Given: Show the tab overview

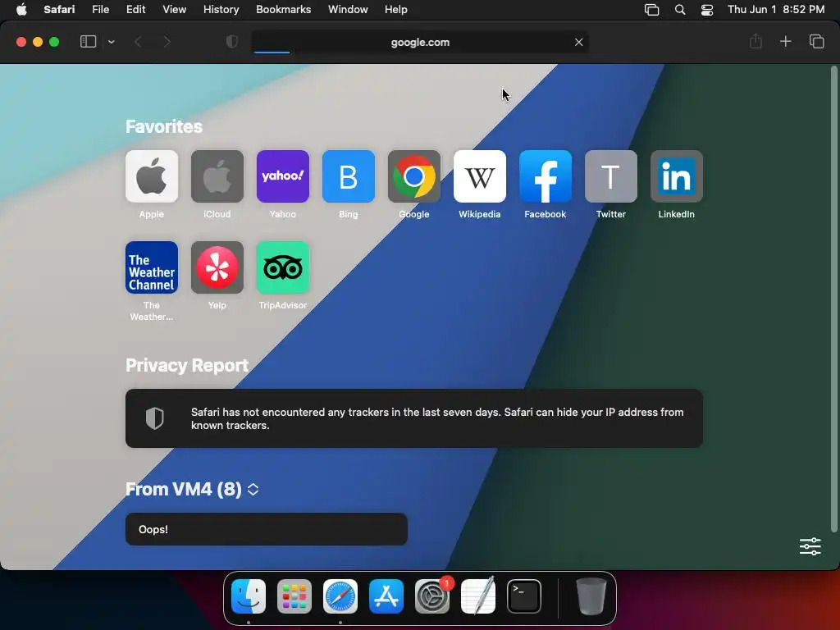Looking at the screenshot, I should [816, 41].
